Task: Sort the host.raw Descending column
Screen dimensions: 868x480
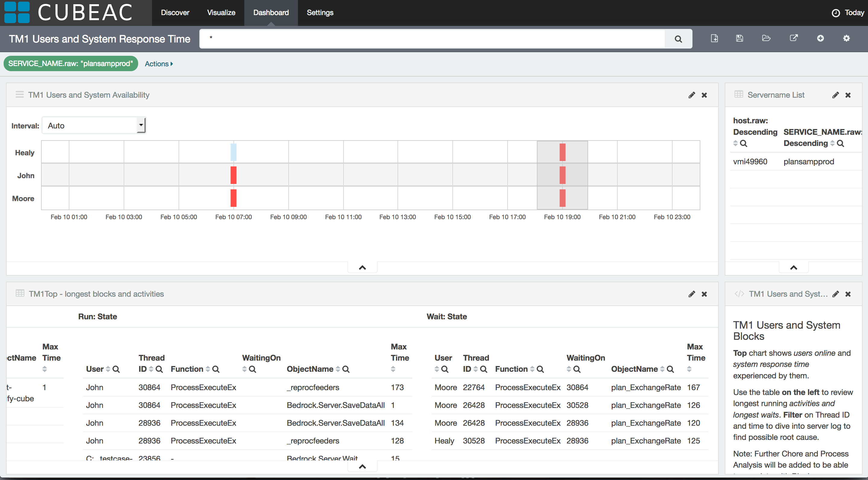Action: (x=736, y=144)
